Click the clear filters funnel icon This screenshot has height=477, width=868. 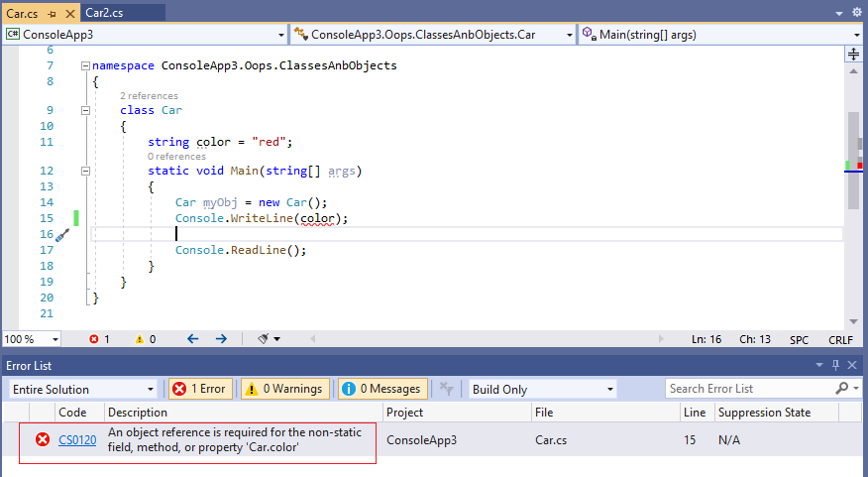[x=446, y=389]
